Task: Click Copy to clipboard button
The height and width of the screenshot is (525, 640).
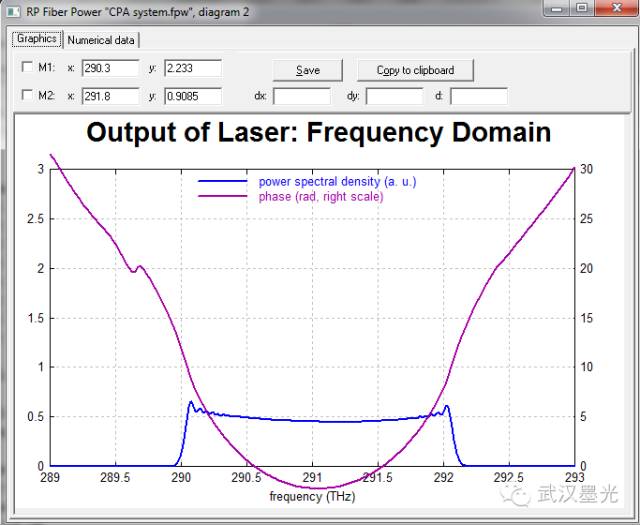Action: pyautogui.click(x=415, y=70)
